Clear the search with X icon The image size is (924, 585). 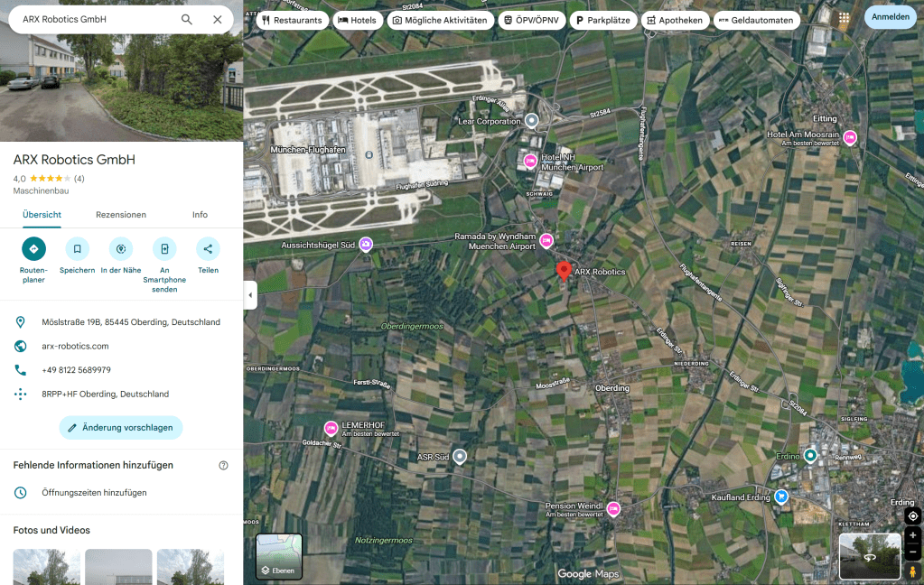[x=218, y=19]
